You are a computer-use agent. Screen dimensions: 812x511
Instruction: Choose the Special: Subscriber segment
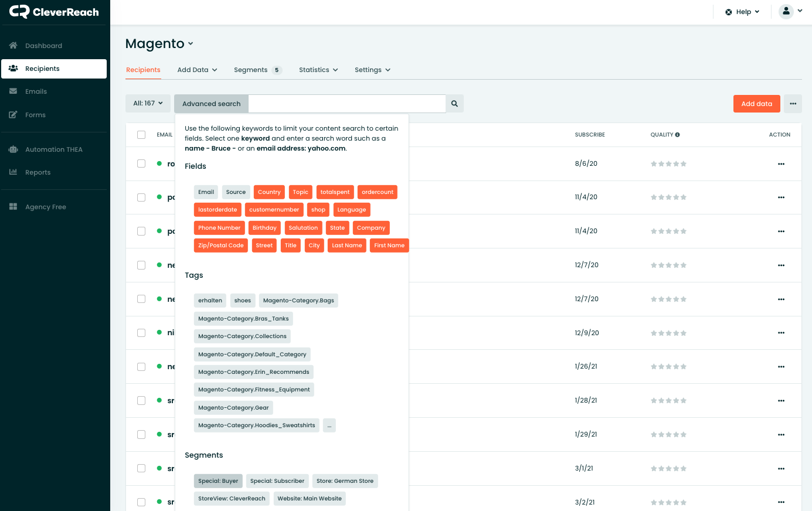pyautogui.click(x=277, y=481)
